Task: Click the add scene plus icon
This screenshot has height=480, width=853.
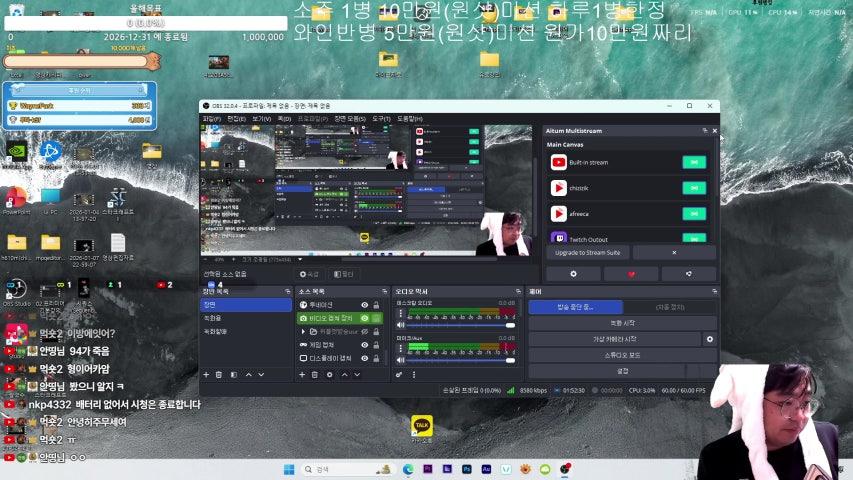Action: point(206,374)
